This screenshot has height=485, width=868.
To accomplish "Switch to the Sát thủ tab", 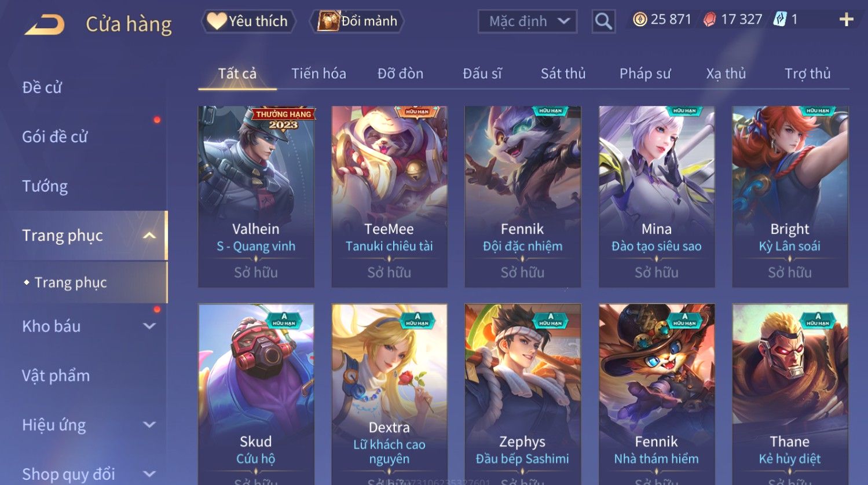I will click(563, 74).
